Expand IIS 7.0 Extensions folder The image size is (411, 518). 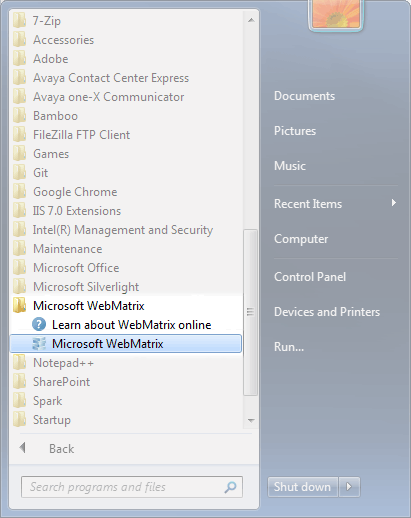[77, 211]
